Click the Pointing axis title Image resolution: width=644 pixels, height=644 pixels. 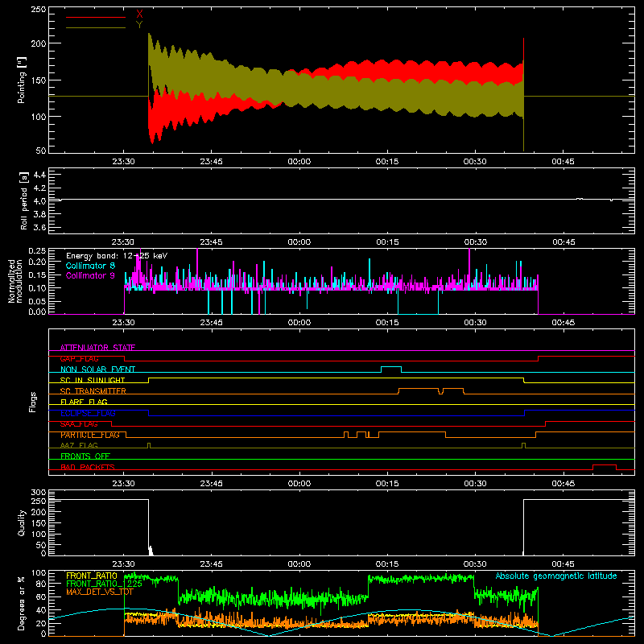(22, 80)
